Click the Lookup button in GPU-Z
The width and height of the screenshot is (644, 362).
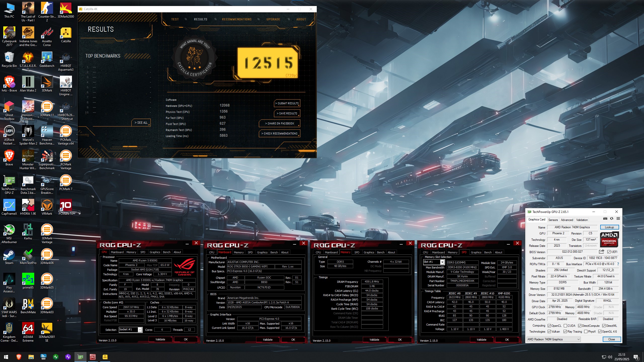[609, 227]
